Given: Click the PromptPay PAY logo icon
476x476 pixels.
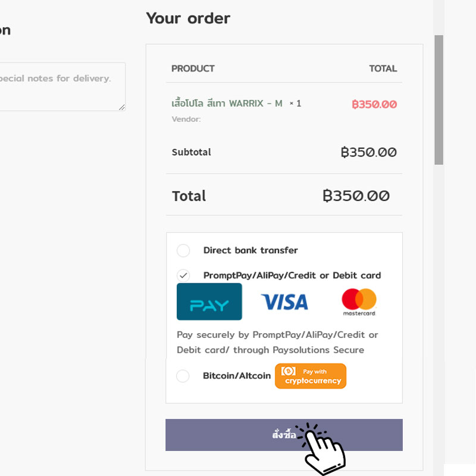Looking at the screenshot, I should [209, 302].
